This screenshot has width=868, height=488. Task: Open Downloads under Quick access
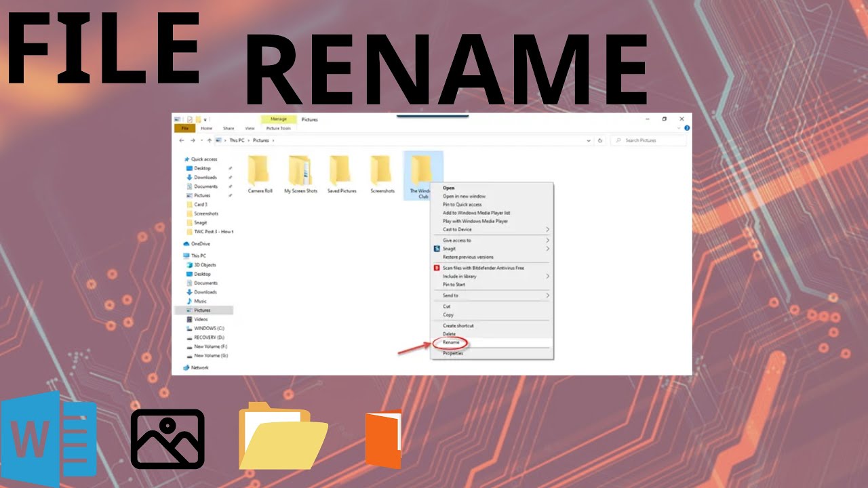point(201,178)
